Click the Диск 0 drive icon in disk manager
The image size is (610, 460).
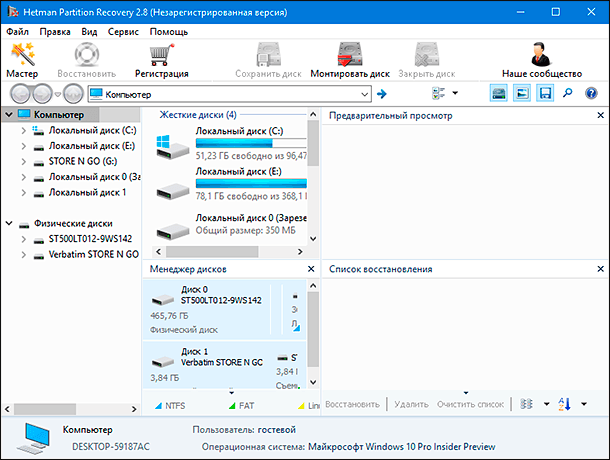(x=163, y=299)
